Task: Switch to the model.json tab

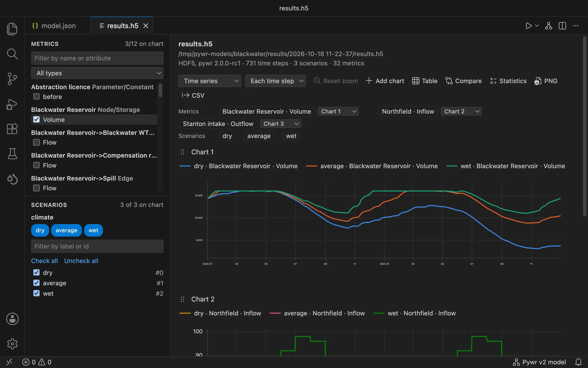Action: (58, 26)
